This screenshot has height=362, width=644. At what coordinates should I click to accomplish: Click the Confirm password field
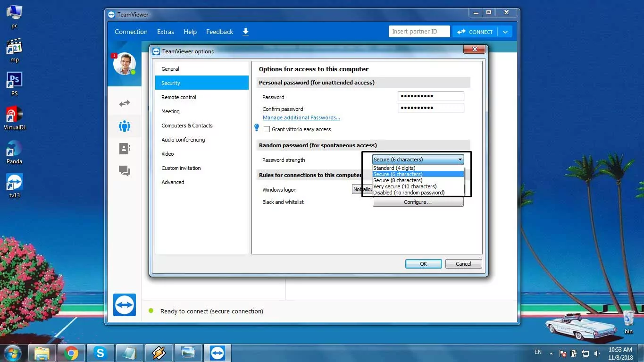tap(431, 108)
